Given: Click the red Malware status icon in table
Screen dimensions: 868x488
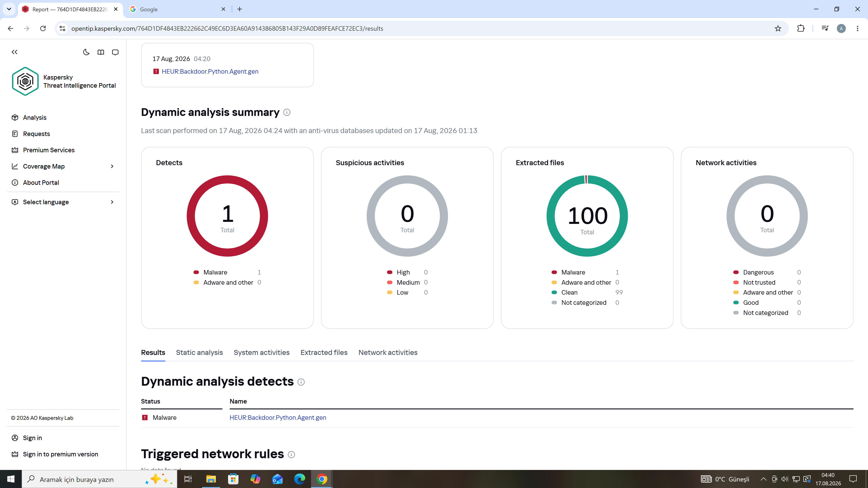Looking at the screenshot, I should tap(145, 418).
